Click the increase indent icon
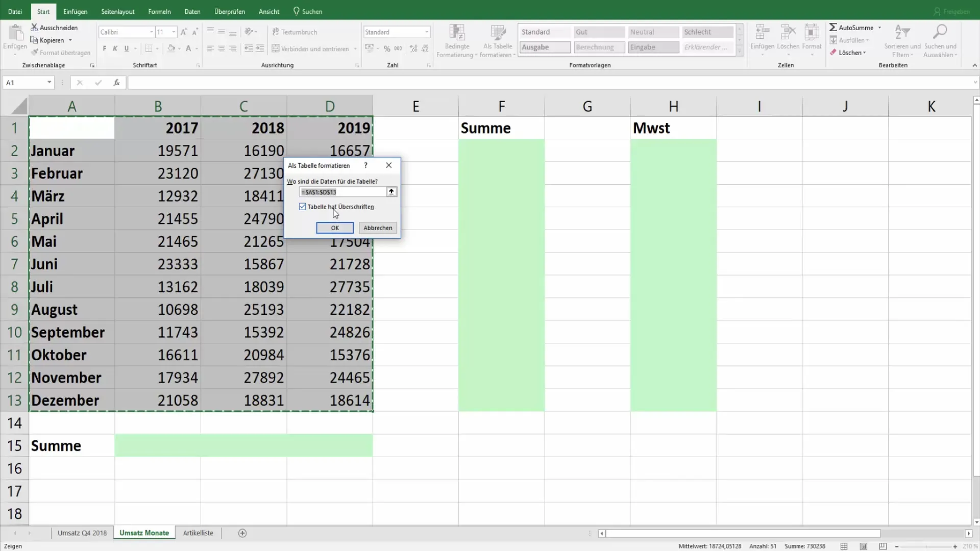 pyautogui.click(x=260, y=48)
